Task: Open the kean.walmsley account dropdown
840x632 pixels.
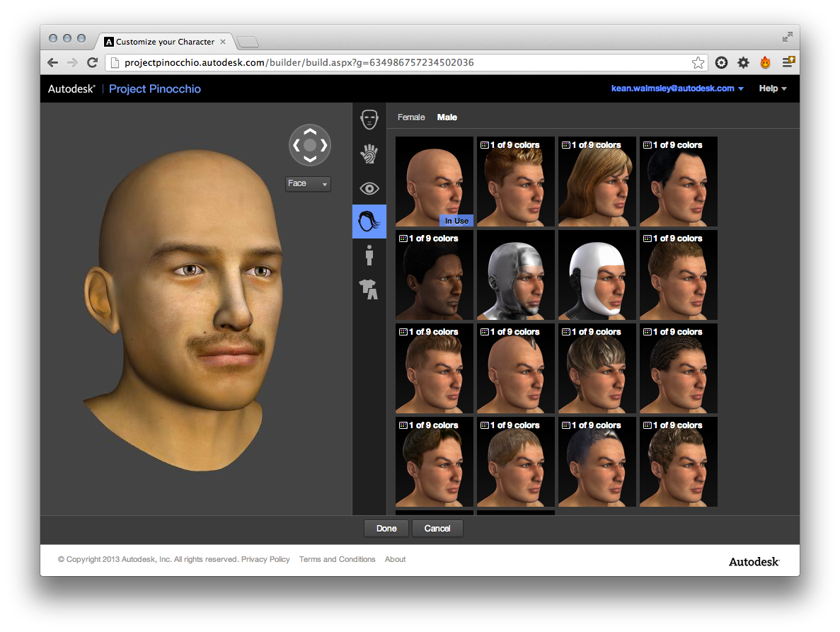Action: point(677,88)
